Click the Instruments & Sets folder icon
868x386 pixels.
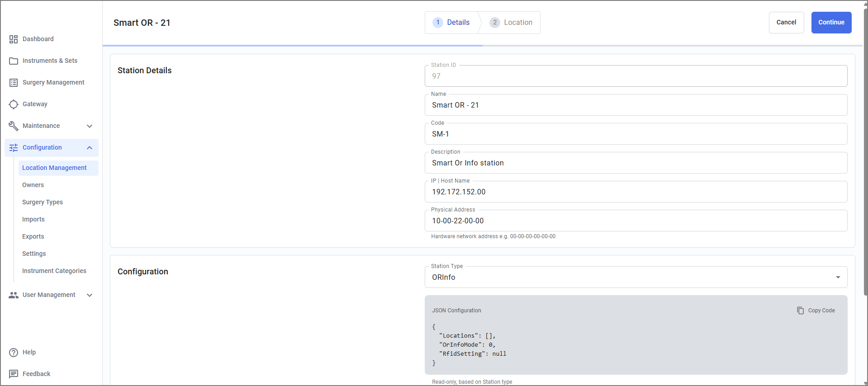pyautogui.click(x=14, y=61)
